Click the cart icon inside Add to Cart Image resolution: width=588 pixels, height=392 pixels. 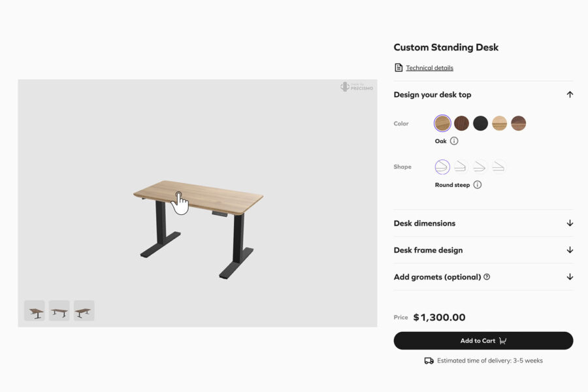tap(502, 340)
